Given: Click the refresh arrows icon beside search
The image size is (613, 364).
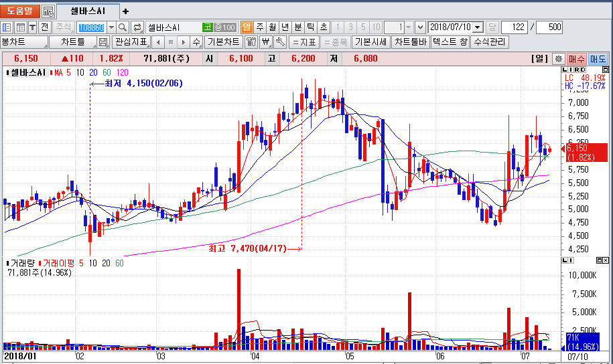Looking at the screenshot, I should click(137, 27).
